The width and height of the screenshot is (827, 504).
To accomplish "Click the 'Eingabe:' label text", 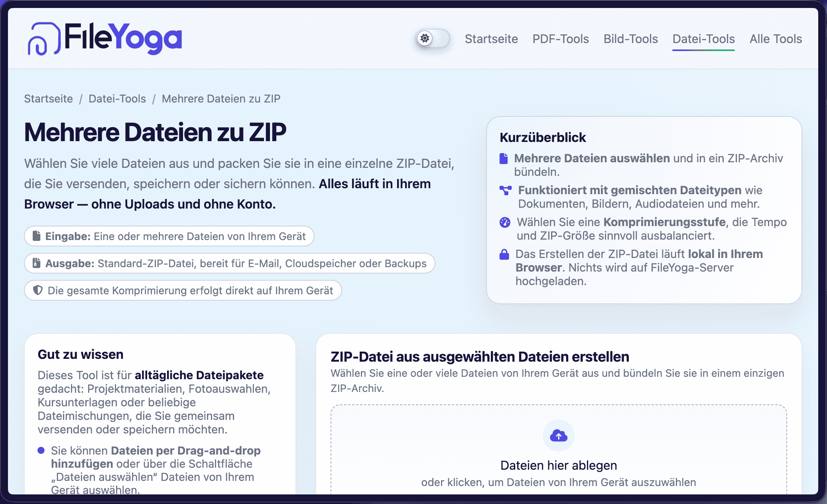I will pyautogui.click(x=68, y=236).
